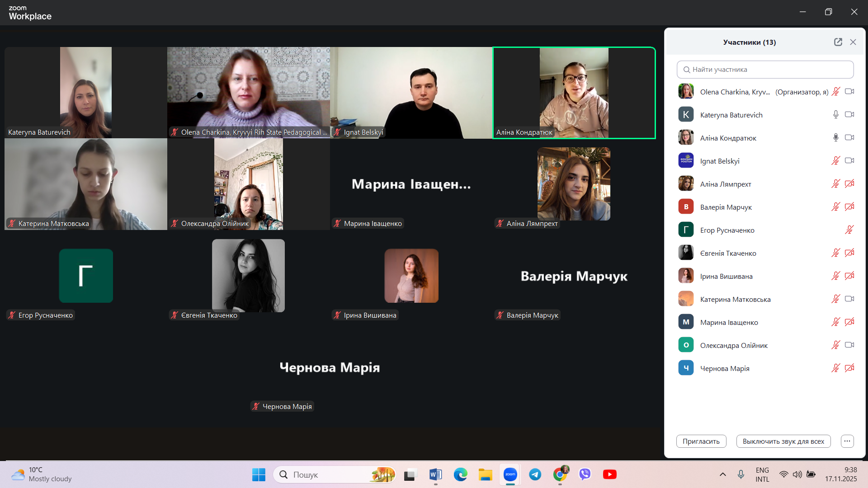868x488 pixels.
Task: Open the ENG INTL language switcher
Action: [762, 474]
